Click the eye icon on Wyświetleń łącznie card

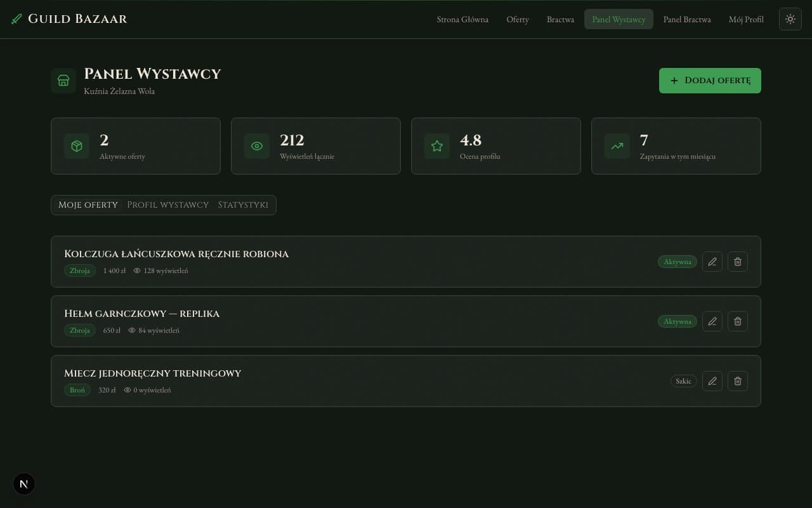tap(257, 146)
